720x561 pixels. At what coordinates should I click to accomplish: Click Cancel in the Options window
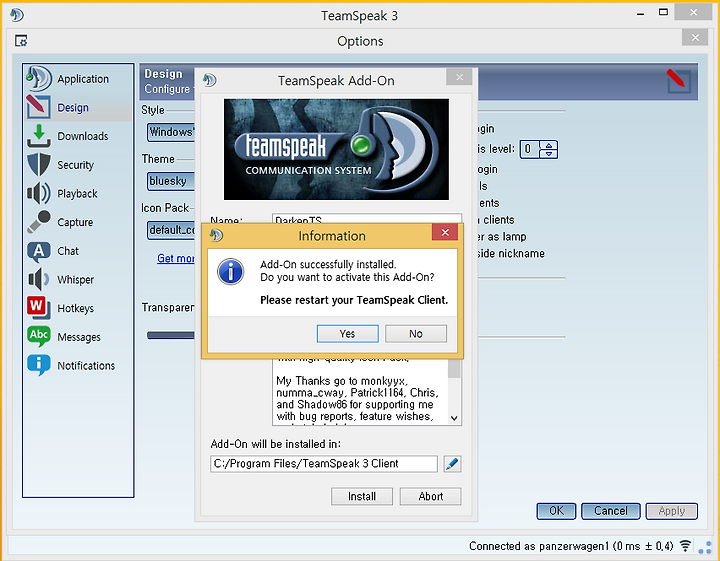(x=610, y=511)
